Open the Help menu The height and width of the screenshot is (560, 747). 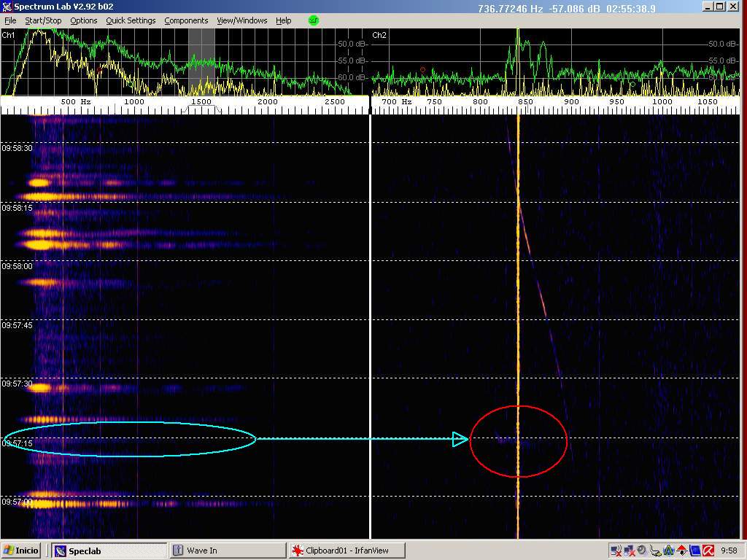284,20
